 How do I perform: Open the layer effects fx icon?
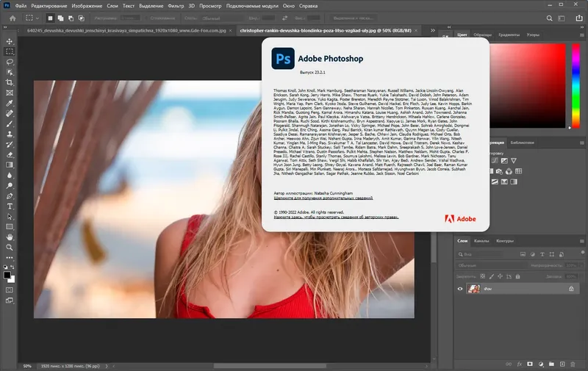coord(520,364)
